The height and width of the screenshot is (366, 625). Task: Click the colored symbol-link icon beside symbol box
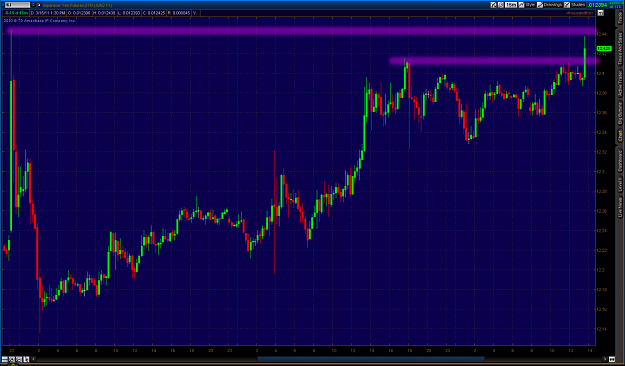tap(39, 5)
